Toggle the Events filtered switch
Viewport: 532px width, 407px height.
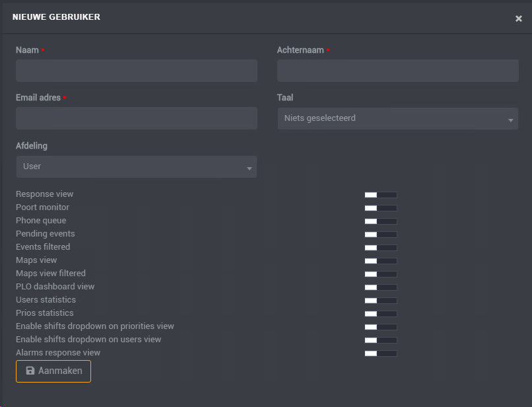click(x=381, y=248)
